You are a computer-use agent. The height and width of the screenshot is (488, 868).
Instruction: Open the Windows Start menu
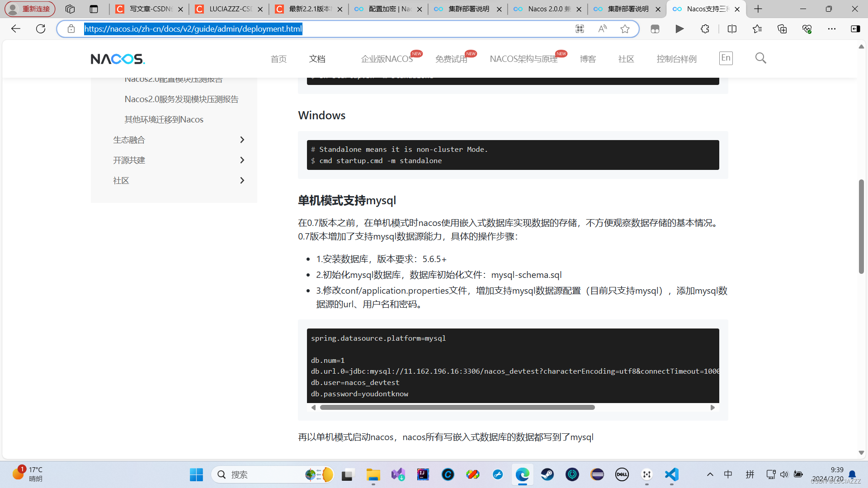pos(196,474)
